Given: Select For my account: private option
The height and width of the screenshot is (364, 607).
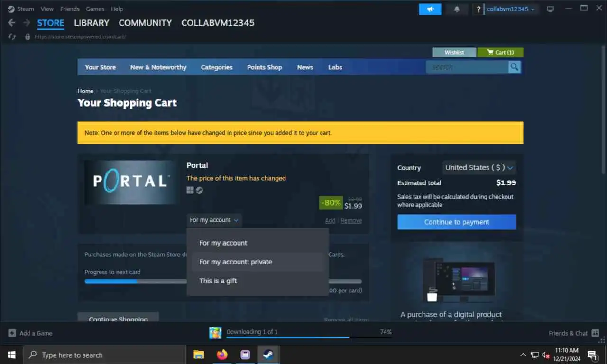Looking at the screenshot, I should pos(258,262).
